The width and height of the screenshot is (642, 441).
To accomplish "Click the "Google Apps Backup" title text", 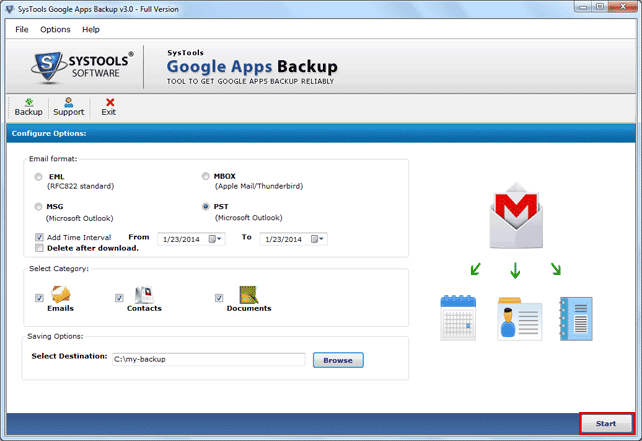I will click(252, 67).
